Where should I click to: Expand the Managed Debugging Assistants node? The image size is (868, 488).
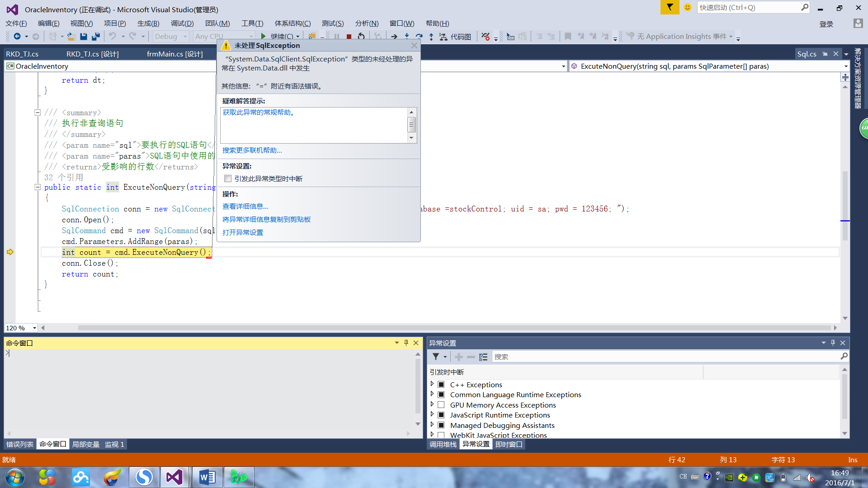tap(432, 425)
